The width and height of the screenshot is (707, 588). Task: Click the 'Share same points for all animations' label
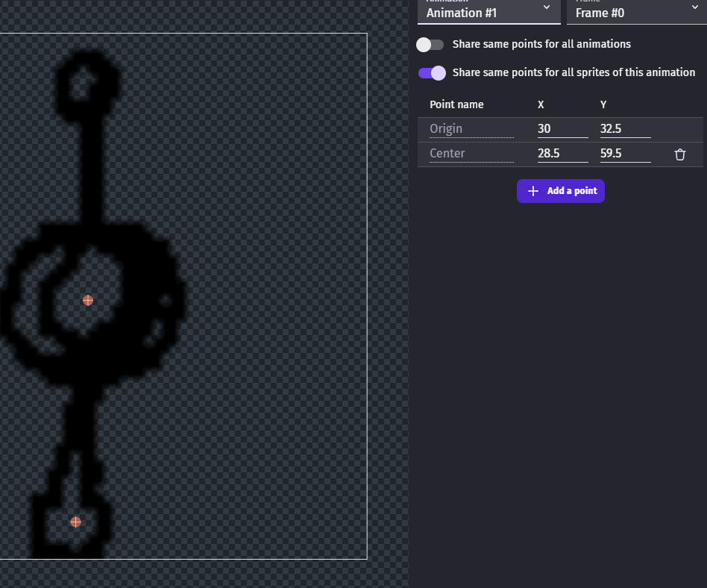coord(541,44)
